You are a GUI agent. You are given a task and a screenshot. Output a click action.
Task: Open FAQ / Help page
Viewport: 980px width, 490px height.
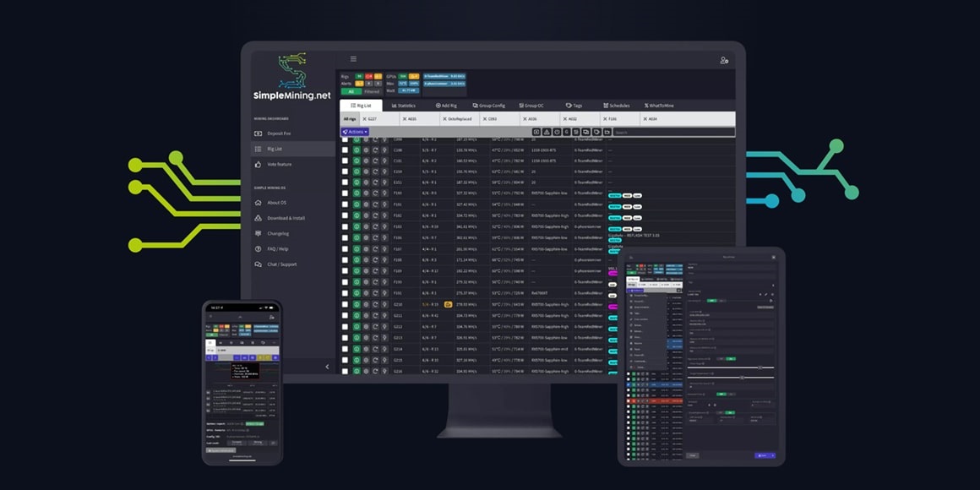point(277,249)
